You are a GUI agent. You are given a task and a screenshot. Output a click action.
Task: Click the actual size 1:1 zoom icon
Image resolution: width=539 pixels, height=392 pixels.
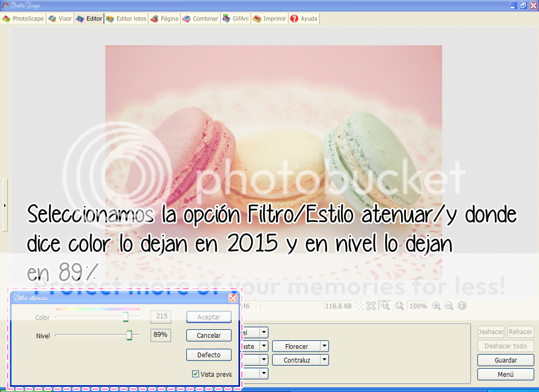click(385, 306)
